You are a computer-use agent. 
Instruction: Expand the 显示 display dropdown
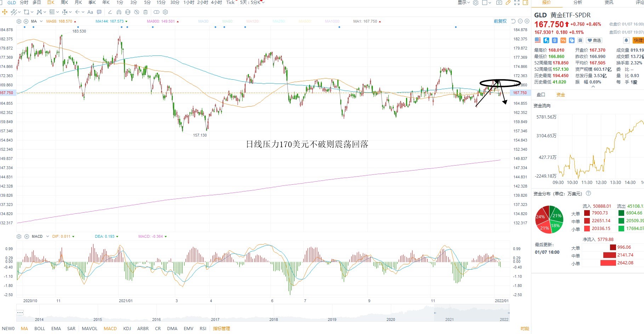click(x=464, y=2)
